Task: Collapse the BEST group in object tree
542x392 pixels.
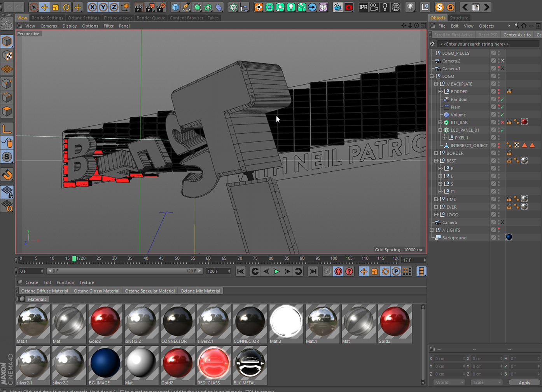Action: tap(436, 161)
